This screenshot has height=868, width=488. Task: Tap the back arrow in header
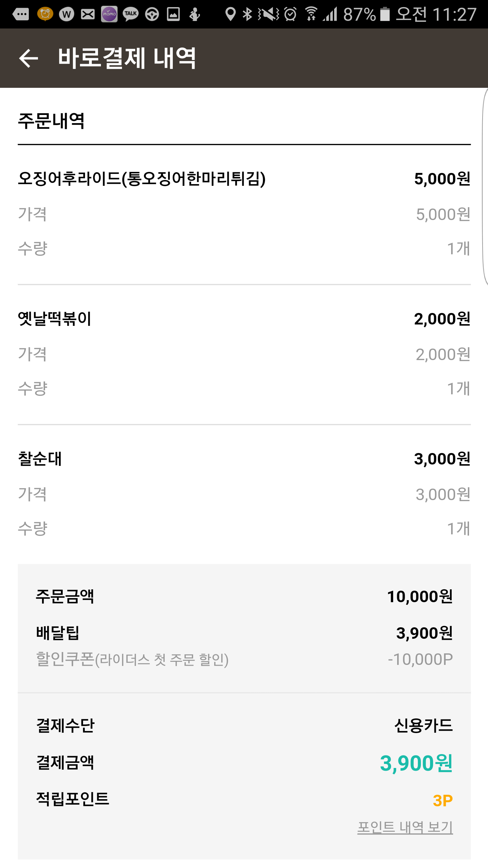pyautogui.click(x=28, y=58)
